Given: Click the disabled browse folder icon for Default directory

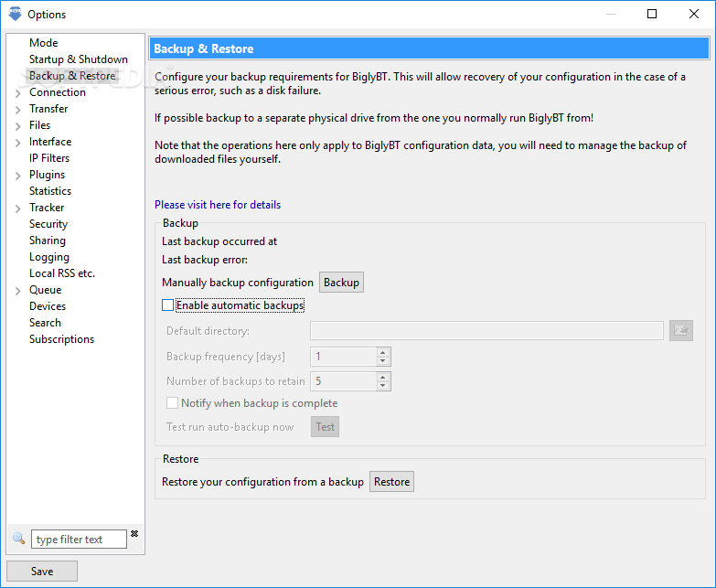Looking at the screenshot, I should point(681,330).
